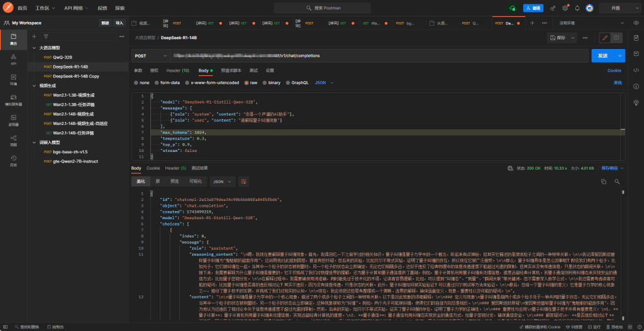644x331 pixels.
Task: Open the code snippet icon in right sidebar
Action: [x=636, y=70]
